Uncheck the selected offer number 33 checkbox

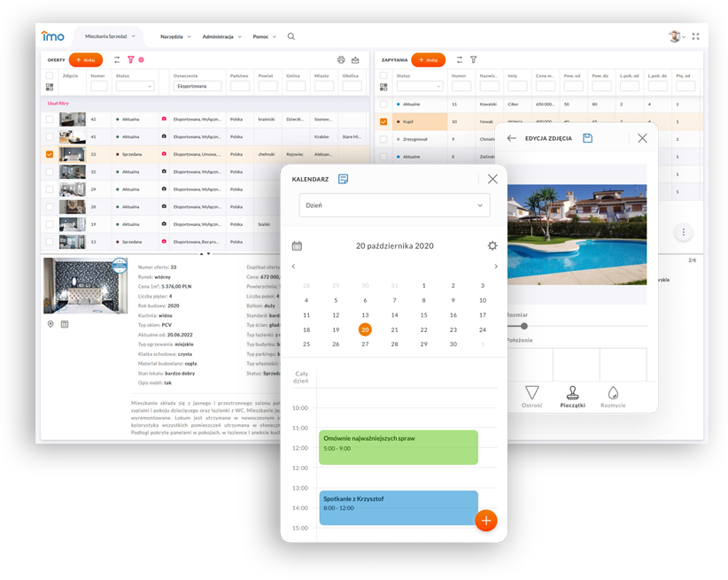(50, 154)
